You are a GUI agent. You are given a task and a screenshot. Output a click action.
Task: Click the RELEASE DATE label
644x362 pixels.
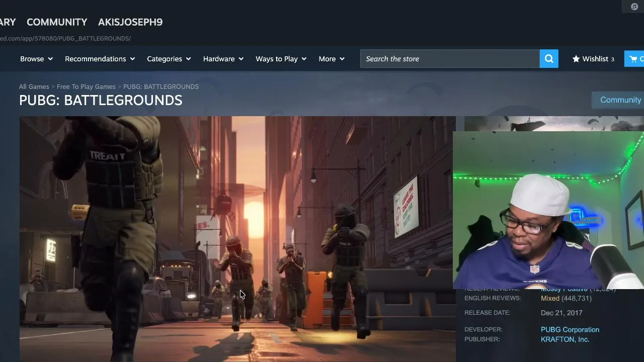tap(488, 313)
